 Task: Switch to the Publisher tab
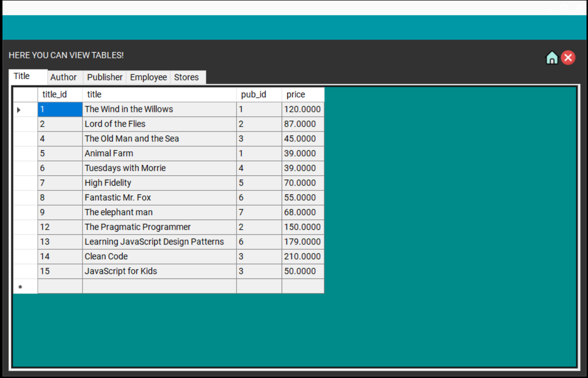click(x=104, y=77)
